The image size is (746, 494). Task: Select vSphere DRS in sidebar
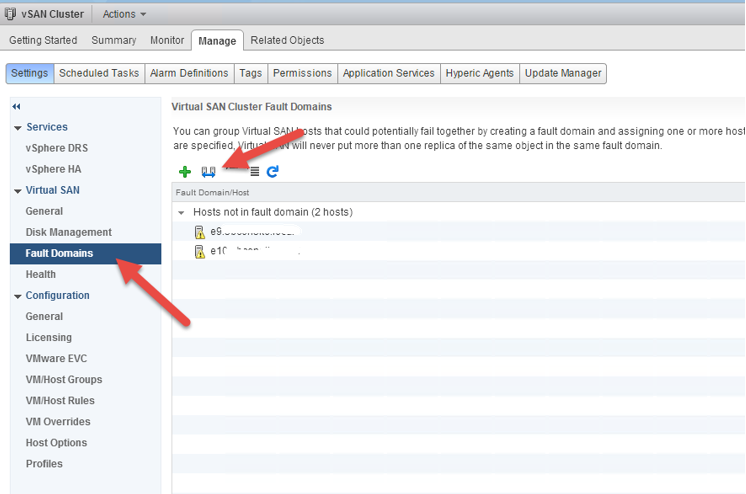(57, 148)
